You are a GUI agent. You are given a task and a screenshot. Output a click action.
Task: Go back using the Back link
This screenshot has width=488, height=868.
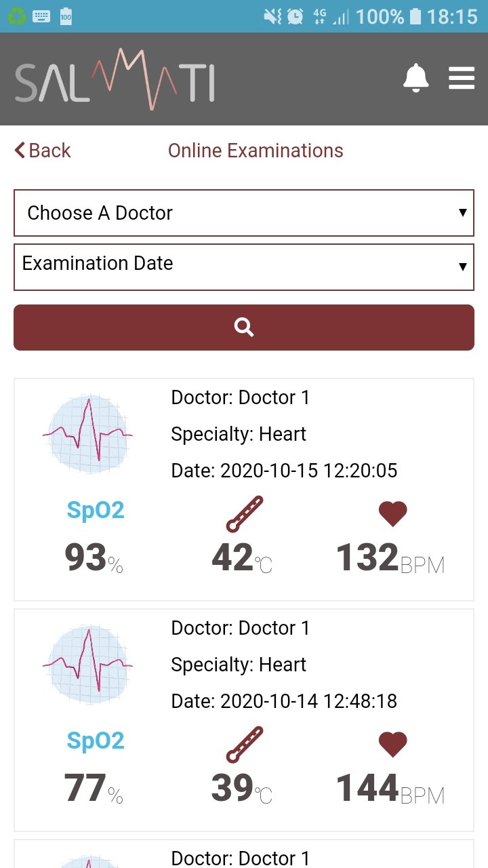click(43, 151)
